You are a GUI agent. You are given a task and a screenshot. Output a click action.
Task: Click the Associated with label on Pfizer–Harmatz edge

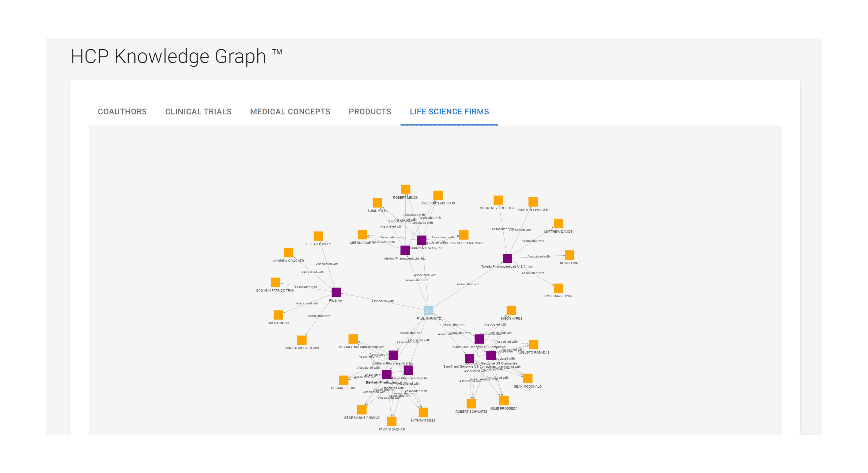pos(382,301)
